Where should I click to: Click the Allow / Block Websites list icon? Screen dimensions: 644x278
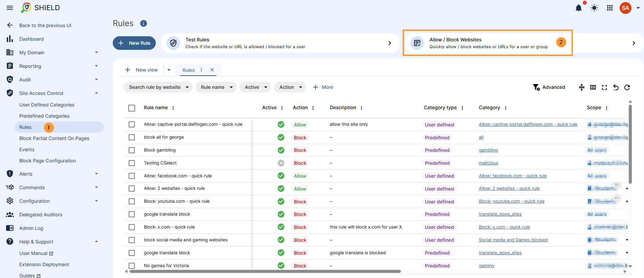pyautogui.click(x=417, y=43)
